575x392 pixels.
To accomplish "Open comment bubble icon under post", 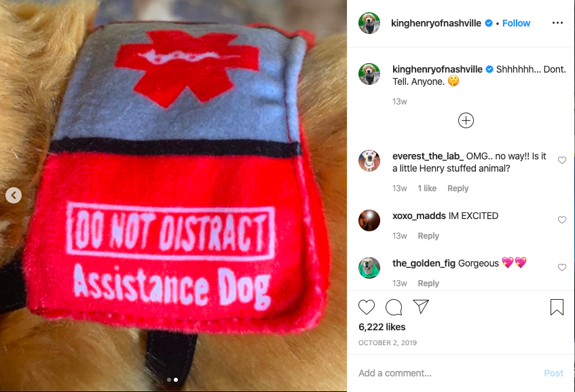I will pyautogui.click(x=394, y=307).
